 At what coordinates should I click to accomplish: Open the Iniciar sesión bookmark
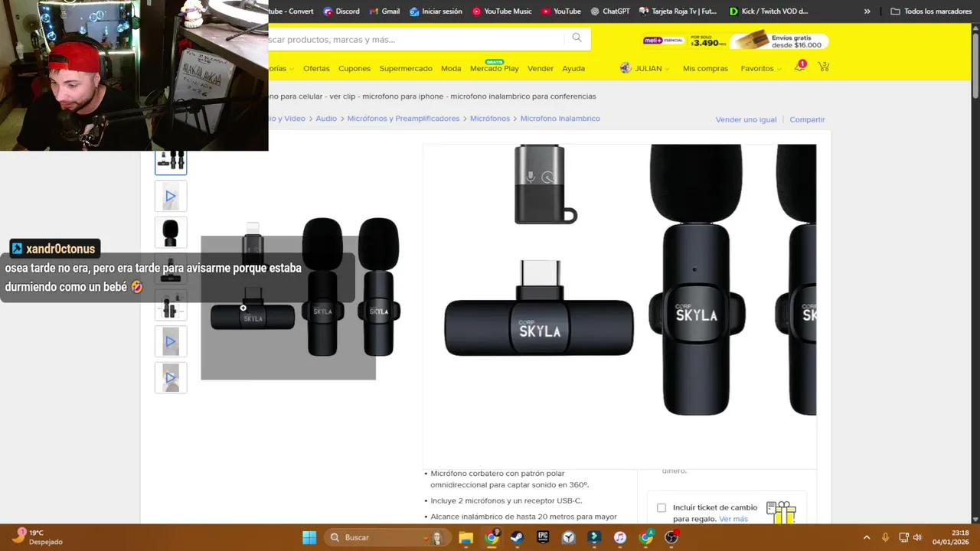[x=436, y=11]
